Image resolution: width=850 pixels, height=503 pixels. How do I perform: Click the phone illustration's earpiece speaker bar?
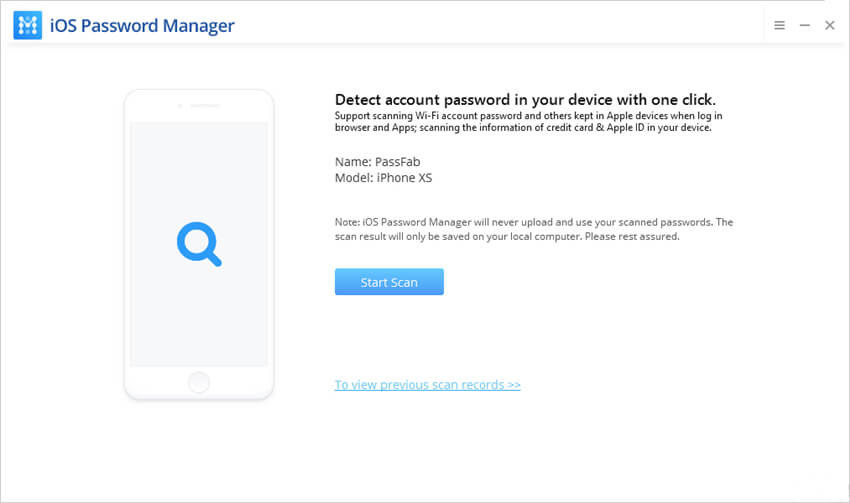(x=204, y=106)
